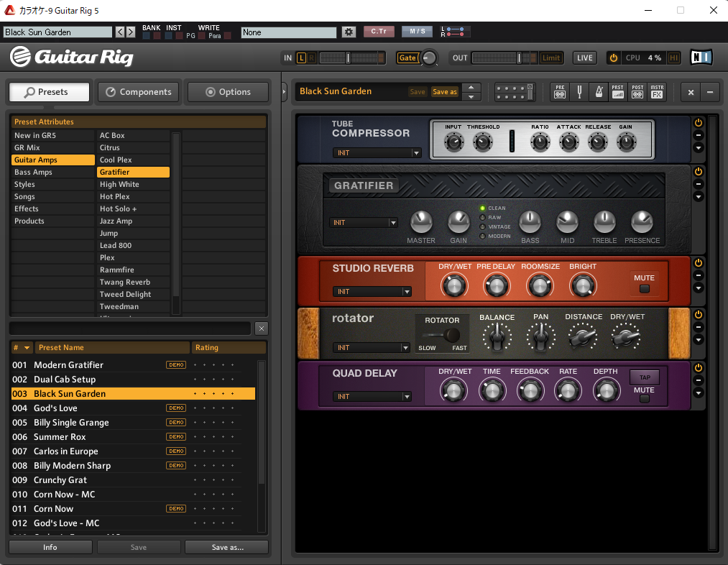The image size is (728, 565).
Task: Toggle the main power button beside CPU
Action: point(613,58)
